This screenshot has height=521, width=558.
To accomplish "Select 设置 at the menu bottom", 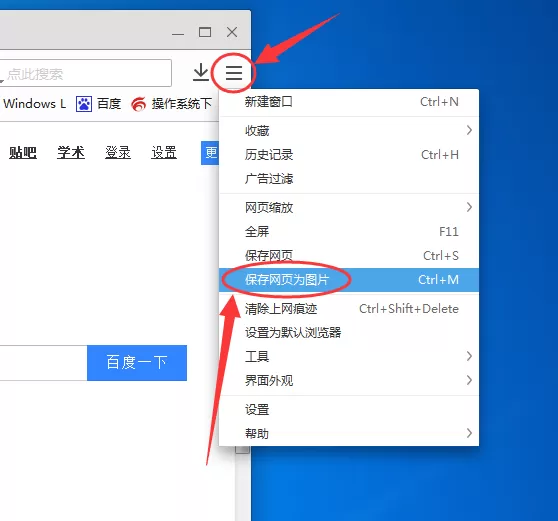I will pyautogui.click(x=349, y=410).
